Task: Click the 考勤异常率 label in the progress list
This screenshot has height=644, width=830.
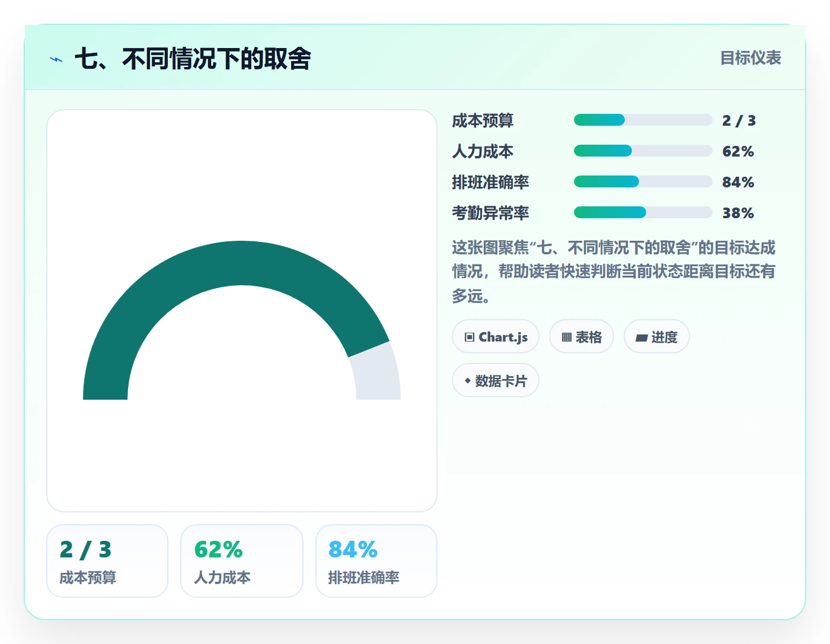Action: tap(490, 213)
